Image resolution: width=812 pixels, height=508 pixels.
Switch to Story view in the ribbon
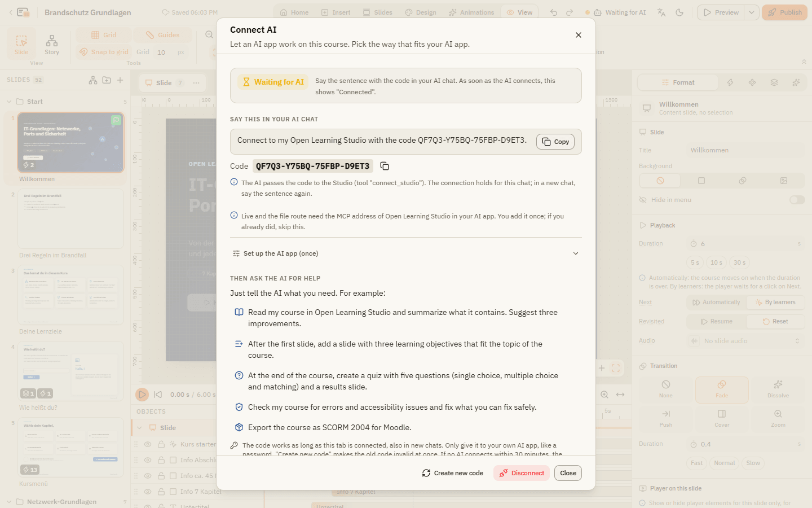click(x=52, y=45)
